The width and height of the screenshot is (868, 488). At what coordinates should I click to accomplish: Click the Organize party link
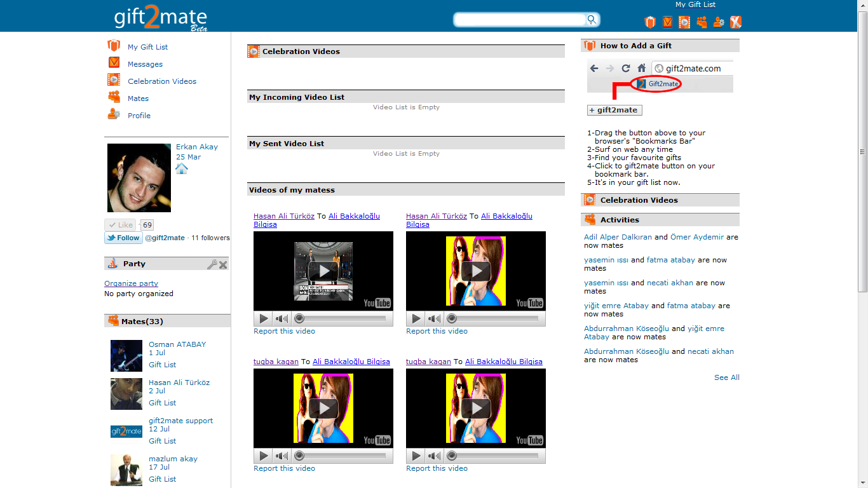(131, 283)
